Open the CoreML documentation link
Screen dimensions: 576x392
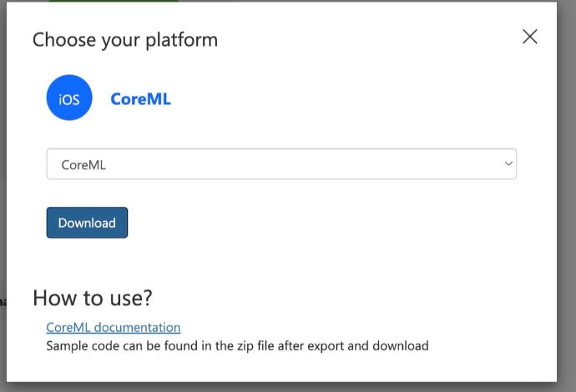tap(113, 328)
